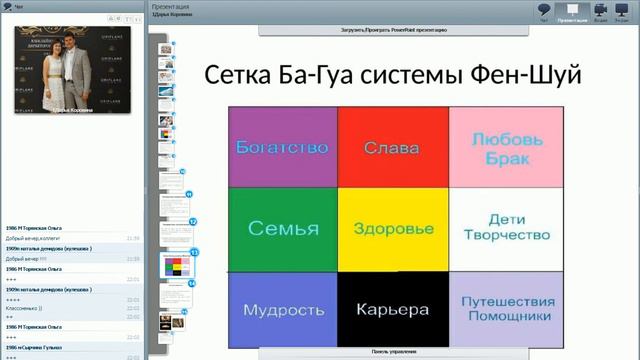
Task: Click the Презентация panel title text
Action: (170, 7)
